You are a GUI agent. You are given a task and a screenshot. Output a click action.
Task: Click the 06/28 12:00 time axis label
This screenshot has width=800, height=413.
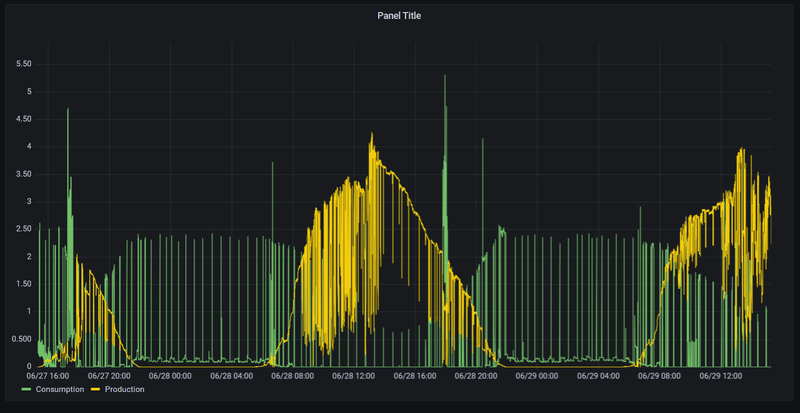click(354, 376)
